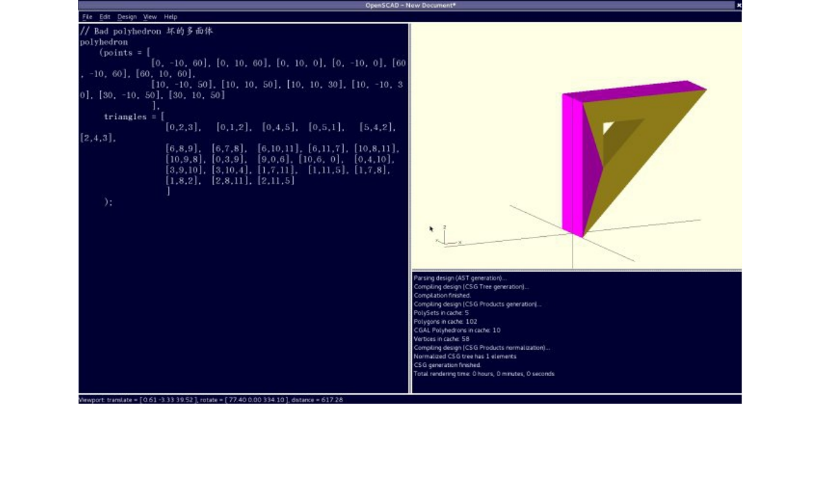This screenshot has width=820, height=504.
Task: Click the small XYZ axis indicator in viewport
Action: pyautogui.click(x=447, y=236)
